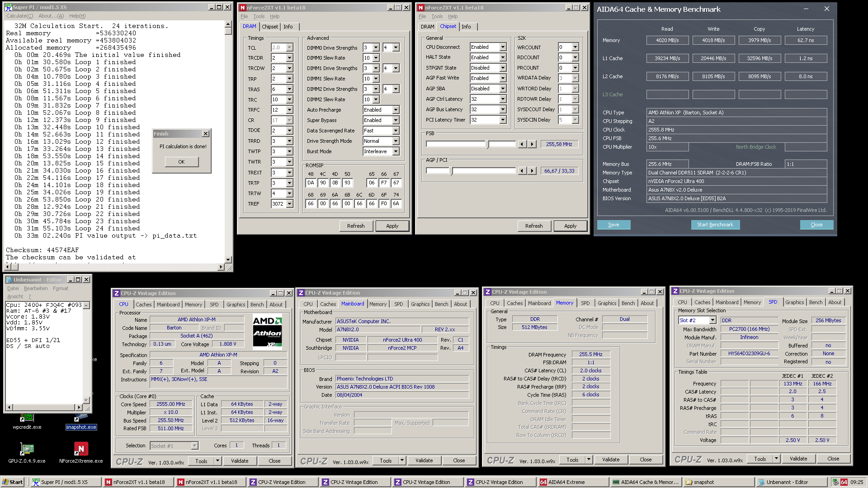Open Socket #1 selection dropdown in CPU-Z
868x488 pixels.
coord(194,446)
